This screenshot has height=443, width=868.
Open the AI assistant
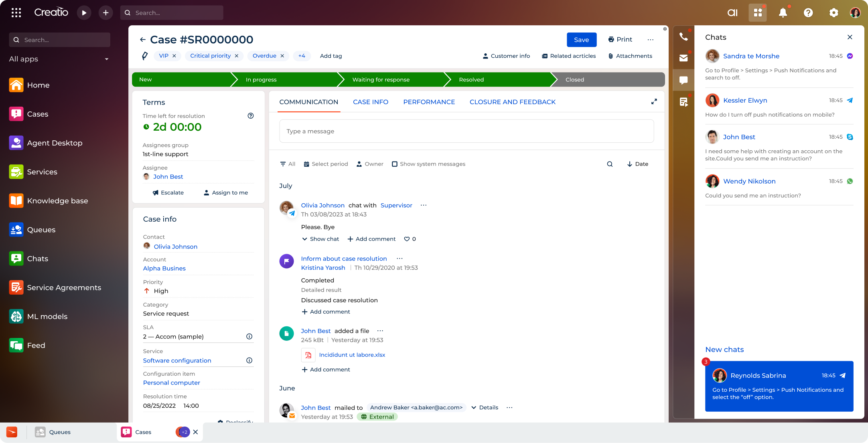pos(732,12)
